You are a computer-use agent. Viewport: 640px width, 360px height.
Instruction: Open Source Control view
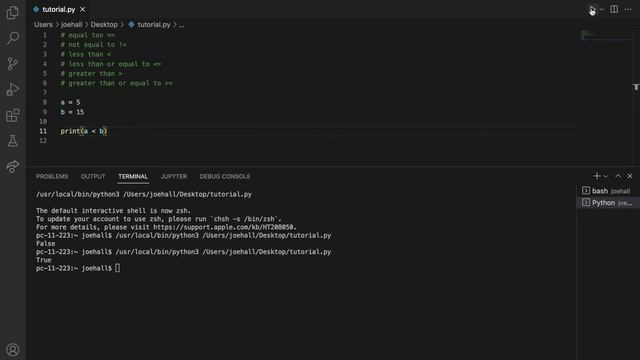(13, 64)
